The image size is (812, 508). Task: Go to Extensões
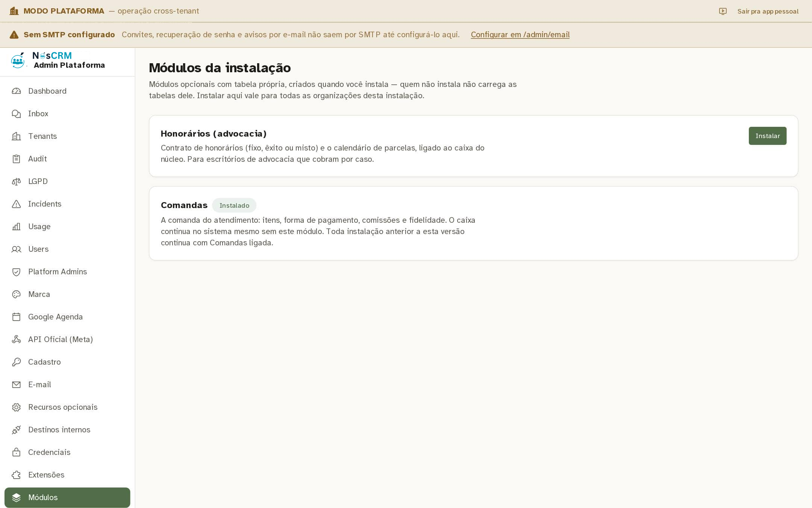coord(67,475)
